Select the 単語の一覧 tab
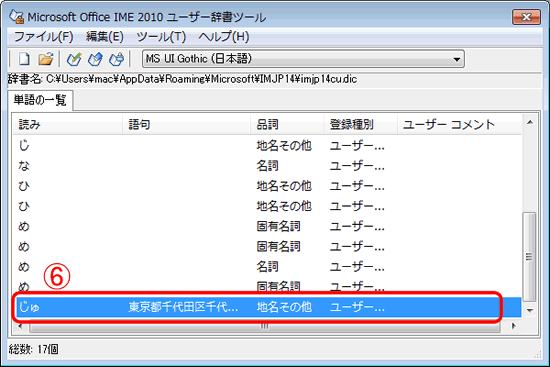The image size is (550, 367). [x=40, y=100]
